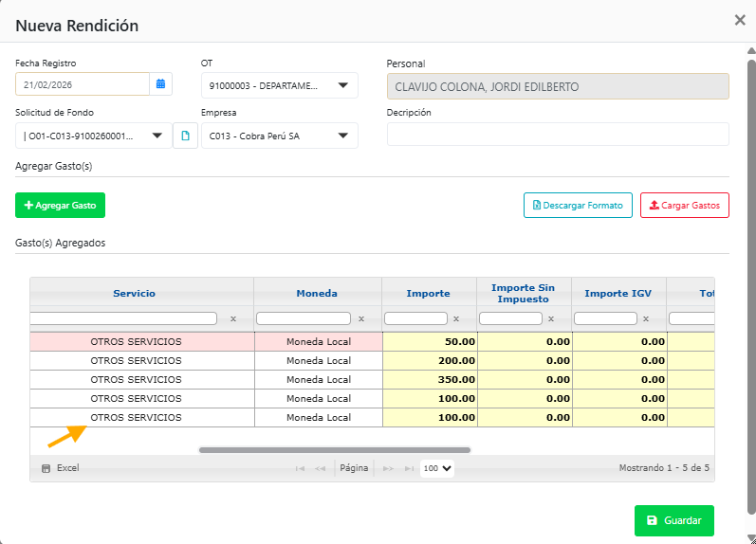
Task: Clear the Importe Sin Impuesto filter
Action: (x=550, y=319)
